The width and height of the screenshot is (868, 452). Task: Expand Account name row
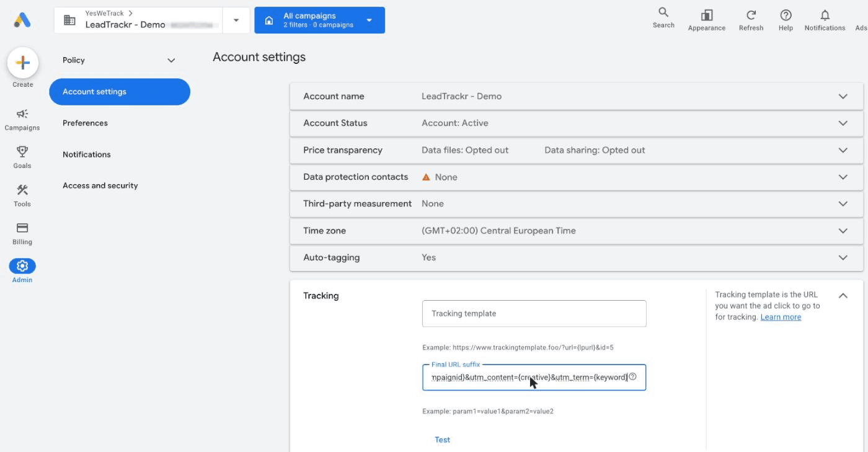click(843, 96)
